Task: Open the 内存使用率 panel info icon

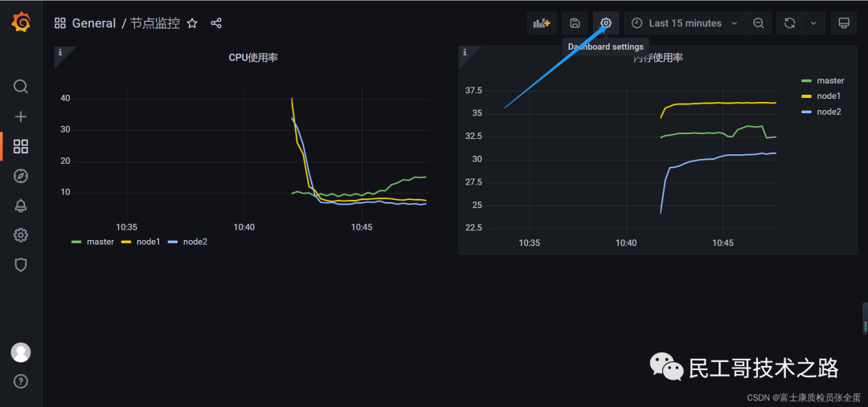Action: [465, 52]
